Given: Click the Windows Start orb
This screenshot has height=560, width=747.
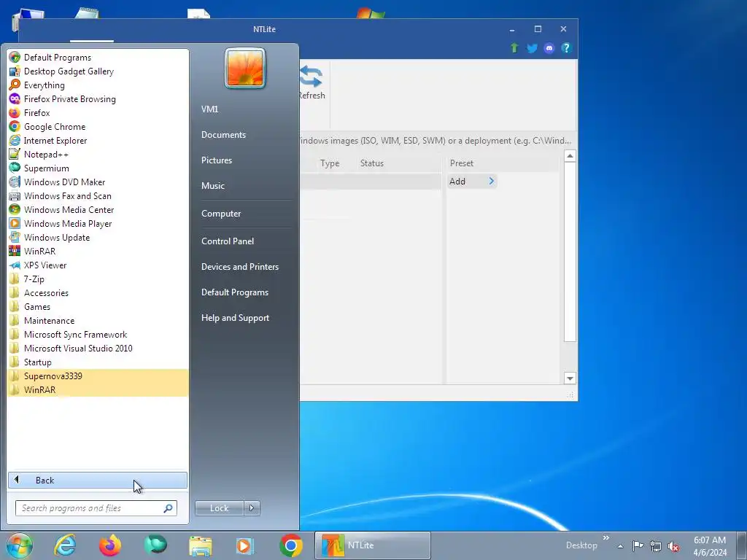Looking at the screenshot, I should [20, 545].
